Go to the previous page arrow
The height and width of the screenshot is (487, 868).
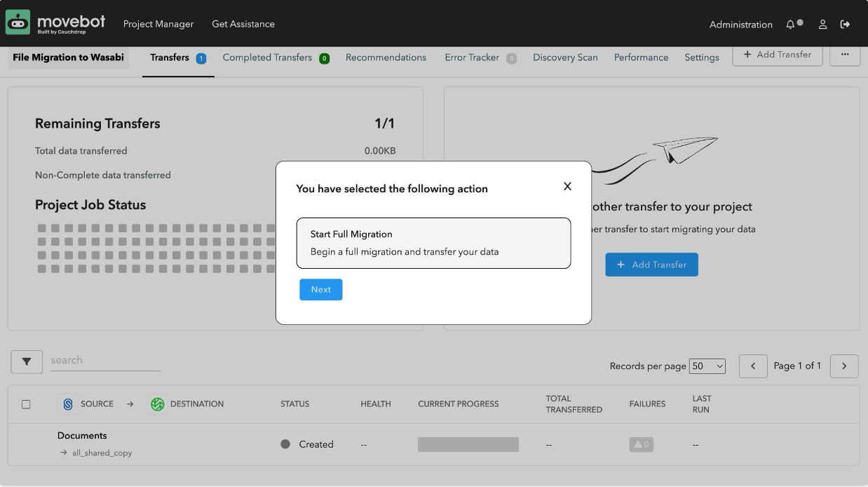753,366
